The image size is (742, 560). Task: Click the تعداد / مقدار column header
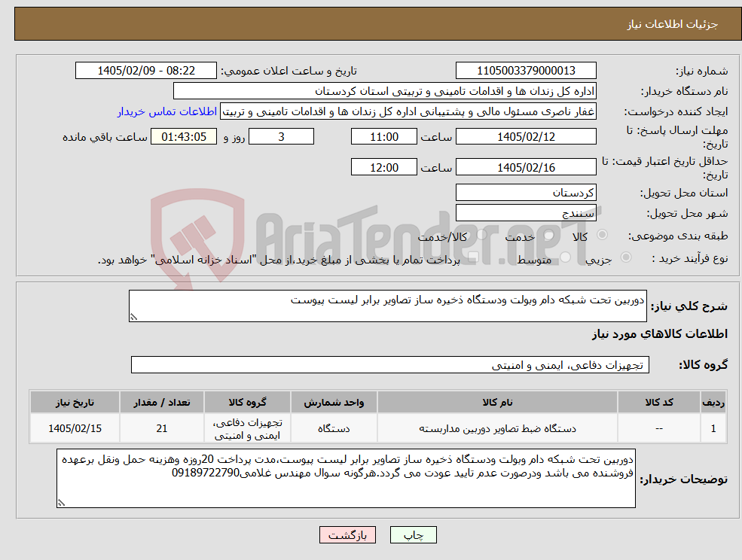(162, 403)
